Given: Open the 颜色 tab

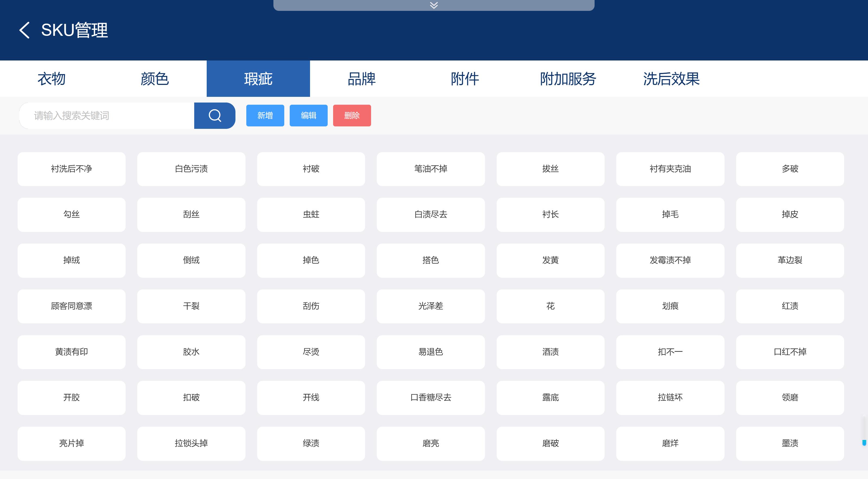Looking at the screenshot, I should click(x=155, y=79).
